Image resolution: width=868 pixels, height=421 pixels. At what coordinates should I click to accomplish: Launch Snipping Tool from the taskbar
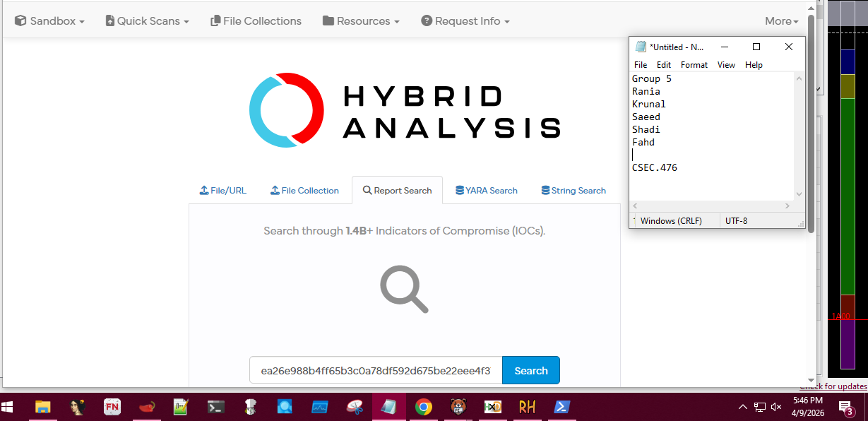355,407
